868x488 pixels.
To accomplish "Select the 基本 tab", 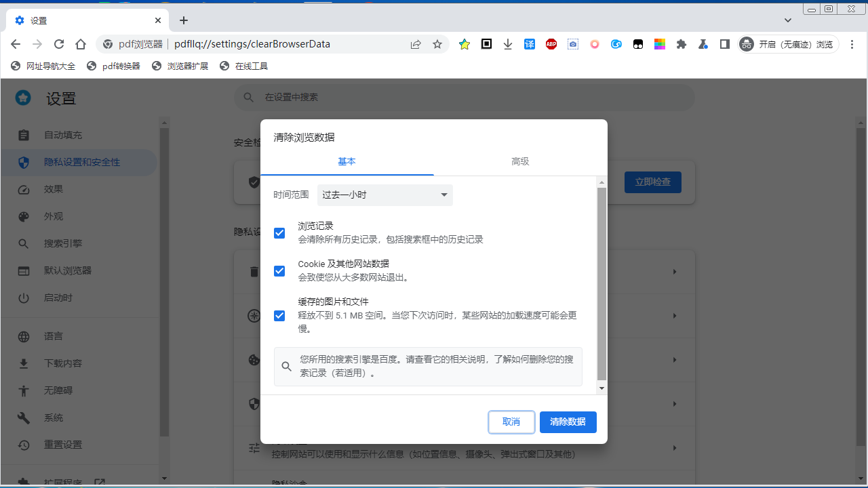I will 347,161.
